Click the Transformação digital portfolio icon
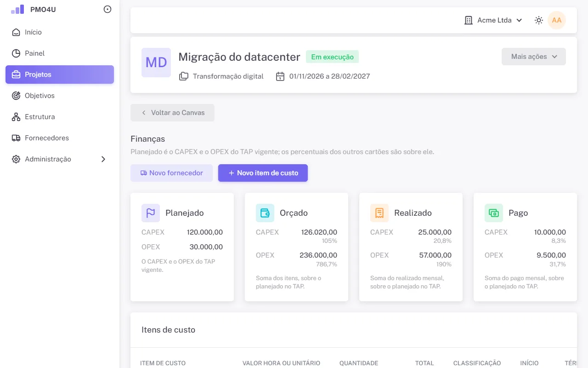This screenshot has width=588, height=368. pyautogui.click(x=184, y=76)
